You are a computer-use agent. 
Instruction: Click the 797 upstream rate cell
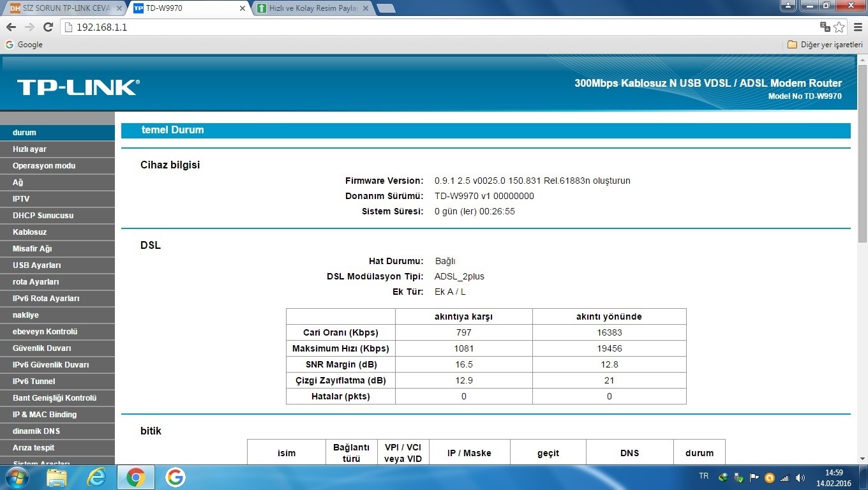coord(464,332)
